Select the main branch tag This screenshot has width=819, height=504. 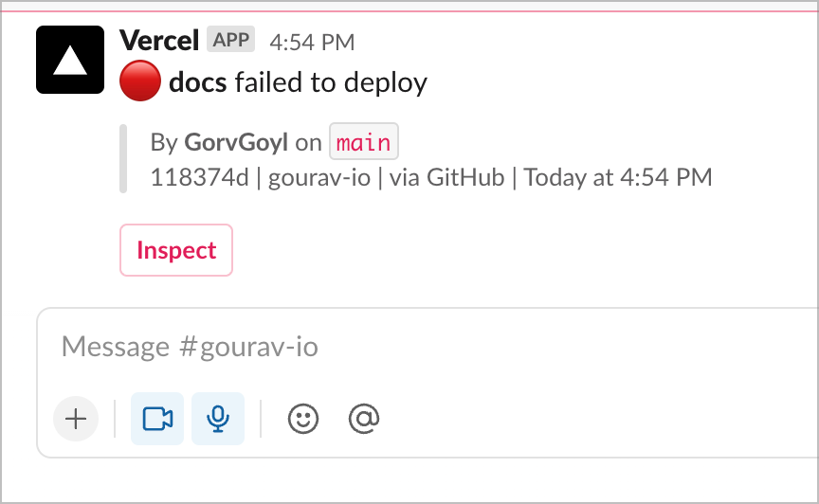364,141
